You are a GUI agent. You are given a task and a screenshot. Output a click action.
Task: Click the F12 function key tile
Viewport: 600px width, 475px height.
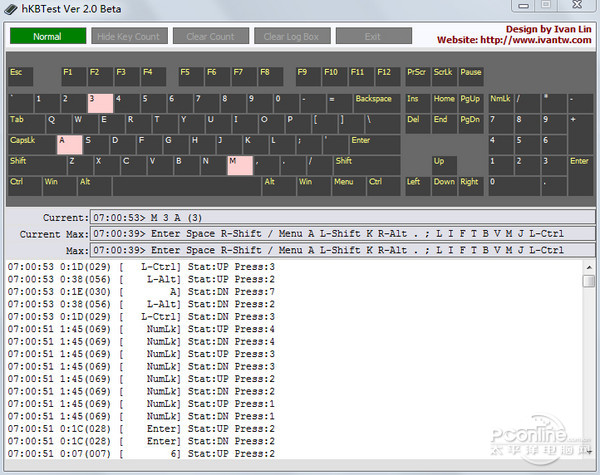point(387,75)
